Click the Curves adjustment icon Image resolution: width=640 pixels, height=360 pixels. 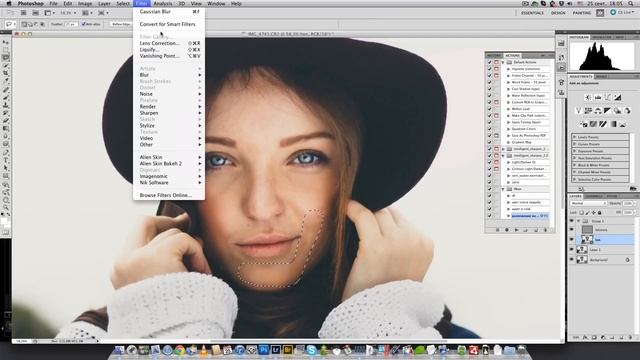(608, 97)
